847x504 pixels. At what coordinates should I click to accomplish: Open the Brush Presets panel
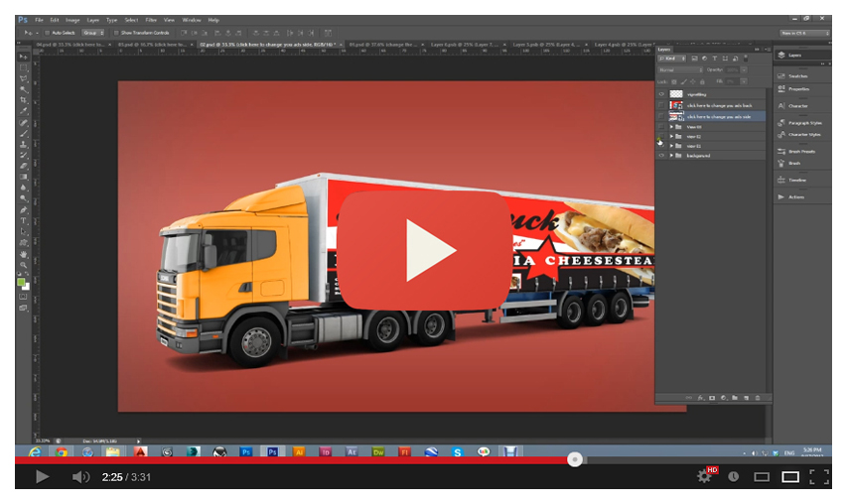coord(799,151)
